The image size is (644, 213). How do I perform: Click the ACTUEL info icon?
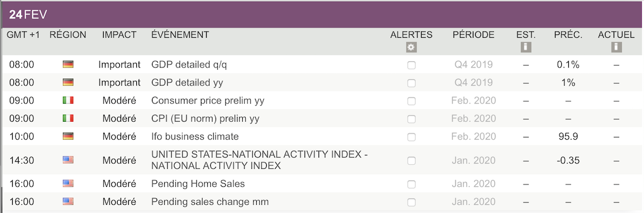coord(616,47)
